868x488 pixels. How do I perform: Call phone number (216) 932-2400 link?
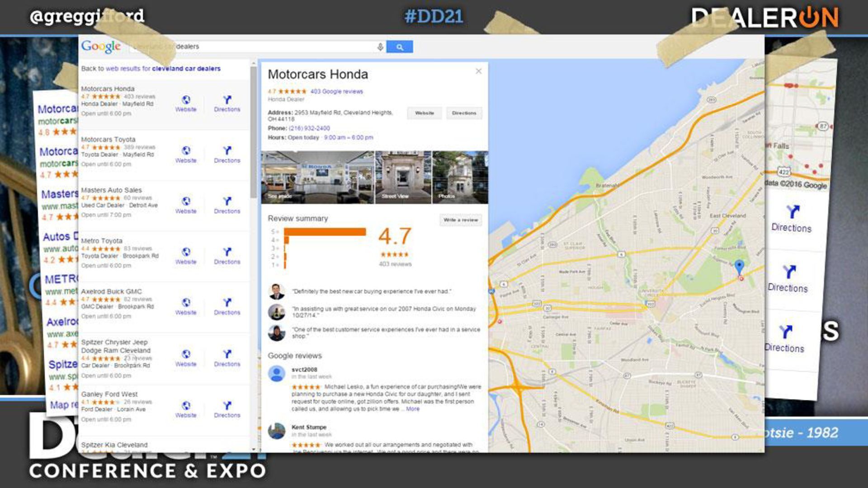click(310, 128)
